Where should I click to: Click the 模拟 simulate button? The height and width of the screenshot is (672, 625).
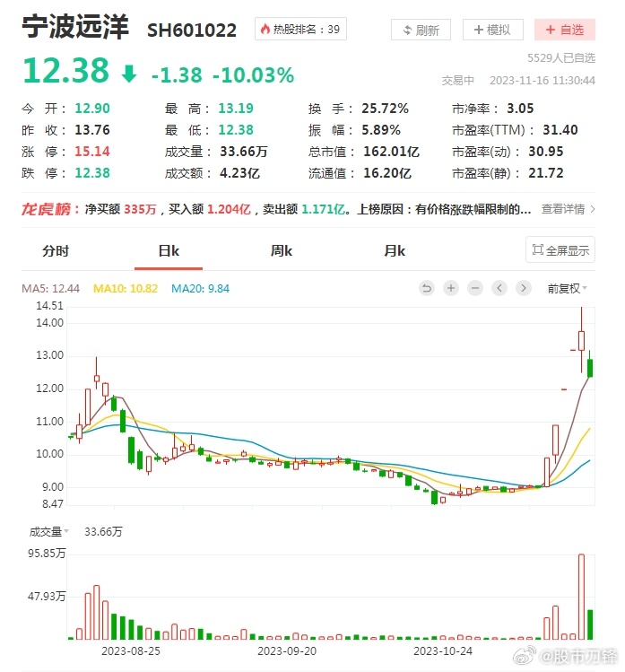pyautogui.click(x=492, y=30)
